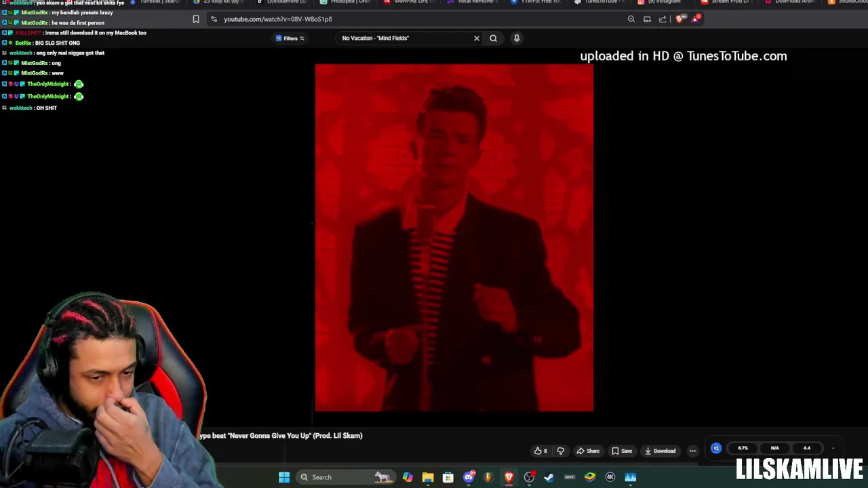The height and width of the screenshot is (488, 868).
Task: Click MistGodRx message "www"
Action: click(57, 73)
